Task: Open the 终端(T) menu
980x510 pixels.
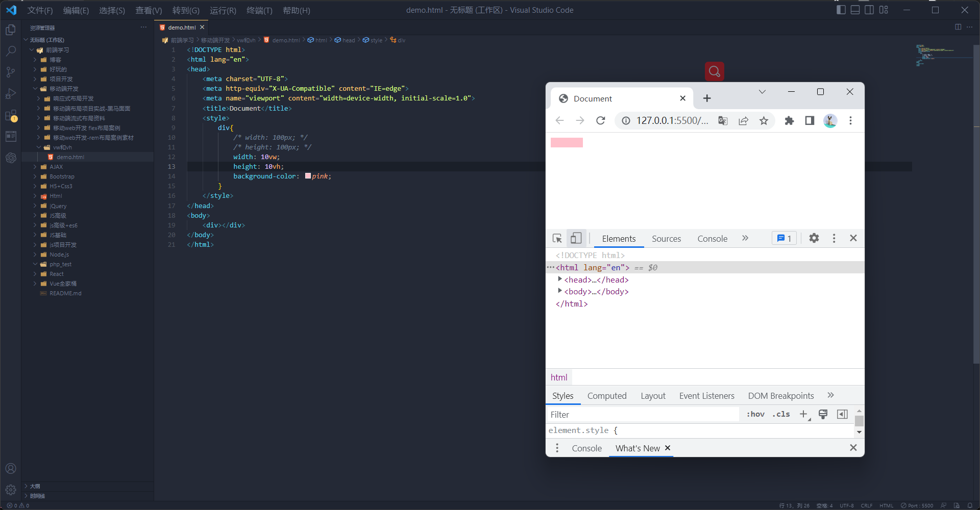Action: (x=259, y=10)
